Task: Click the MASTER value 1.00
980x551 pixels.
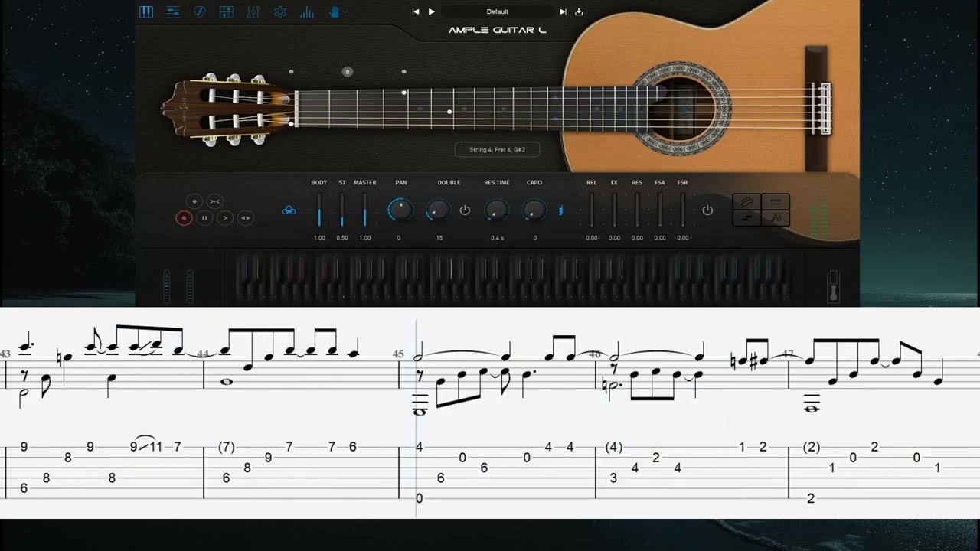Action: pos(365,238)
